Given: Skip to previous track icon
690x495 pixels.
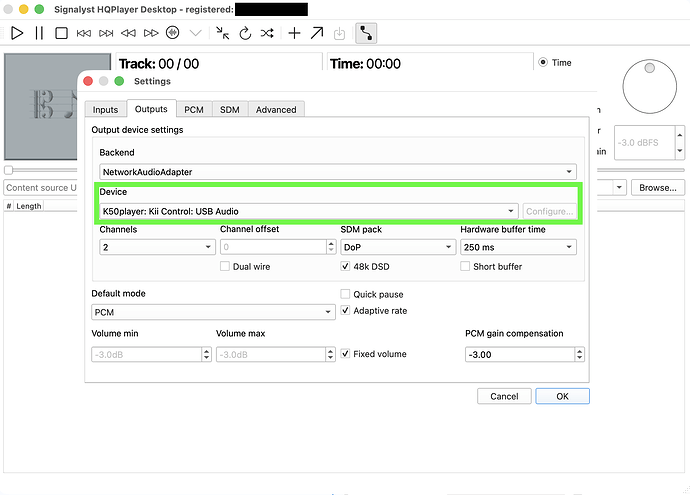Looking at the screenshot, I should tap(84, 33).
